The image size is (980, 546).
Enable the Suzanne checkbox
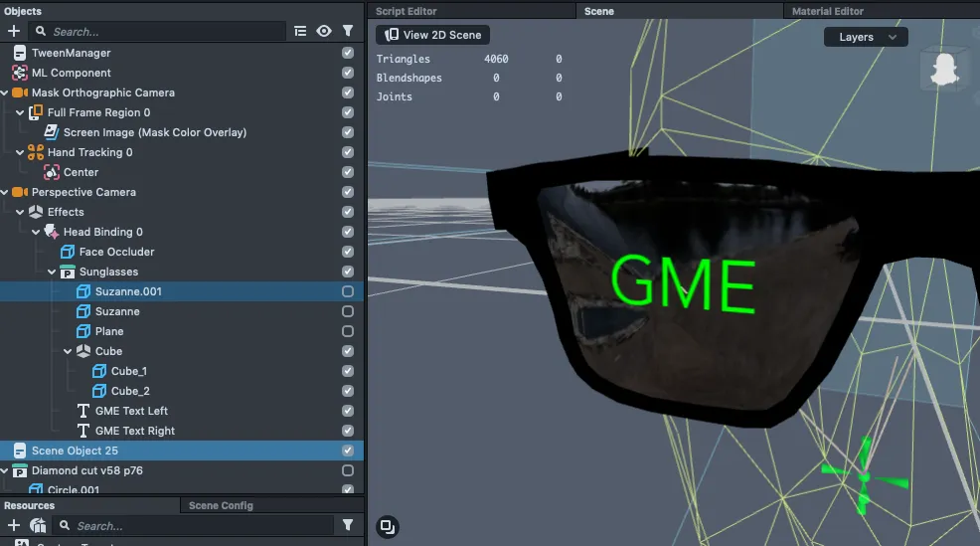[348, 311]
